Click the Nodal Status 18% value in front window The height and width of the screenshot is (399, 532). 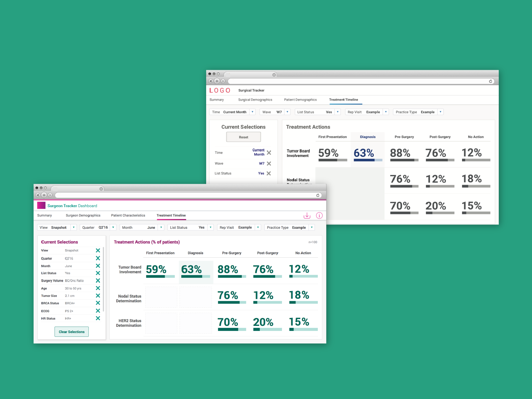[299, 295]
